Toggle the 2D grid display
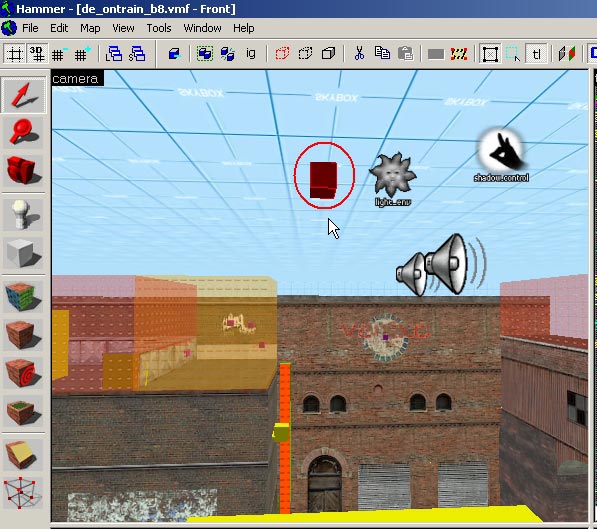The width and height of the screenshot is (597, 529). click(15, 54)
